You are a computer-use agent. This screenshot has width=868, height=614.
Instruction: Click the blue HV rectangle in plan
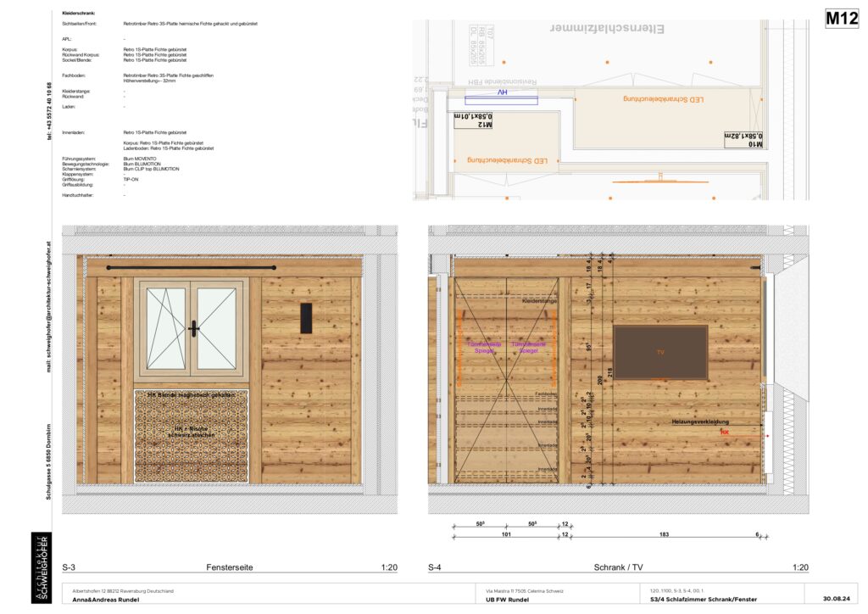click(x=502, y=100)
